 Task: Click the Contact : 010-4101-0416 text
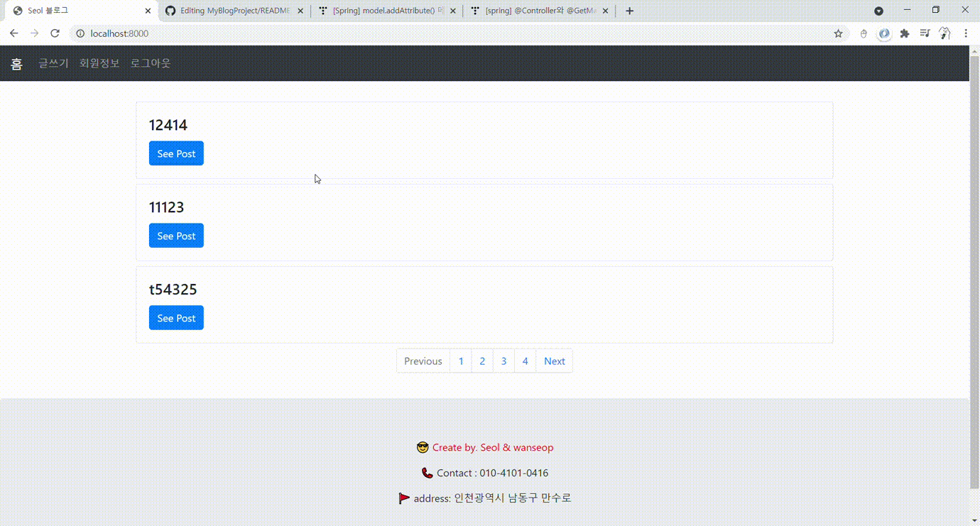pos(492,473)
